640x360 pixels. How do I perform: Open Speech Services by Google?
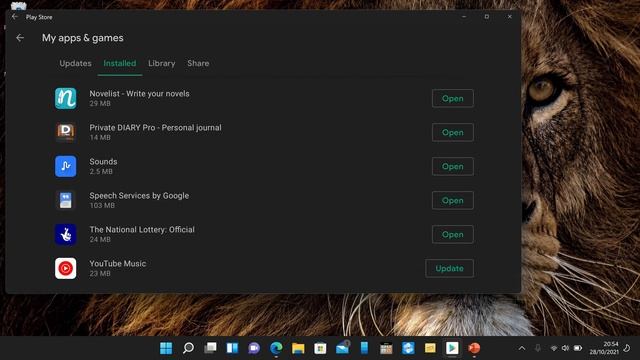453,200
